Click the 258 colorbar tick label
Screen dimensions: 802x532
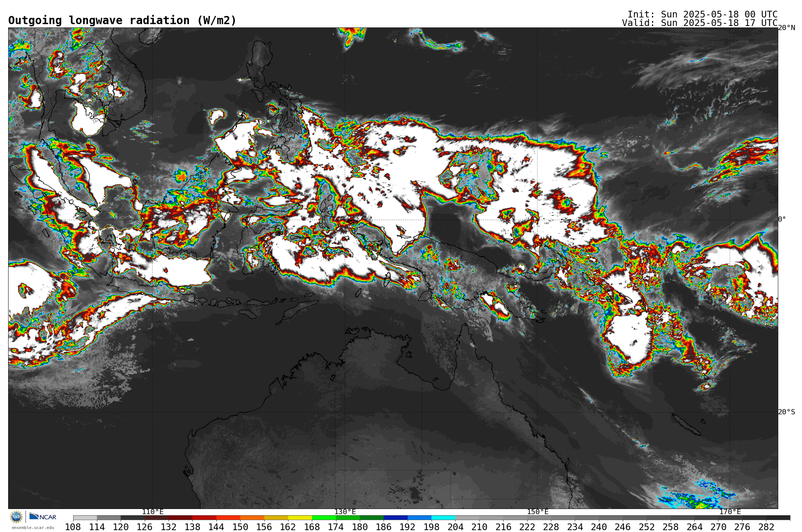tap(670, 527)
